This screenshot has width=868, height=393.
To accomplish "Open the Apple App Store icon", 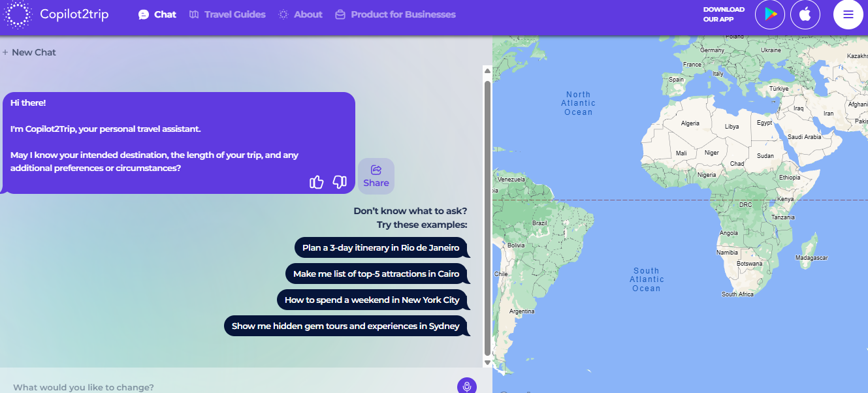I will pyautogui.click(x=805, y=14).
